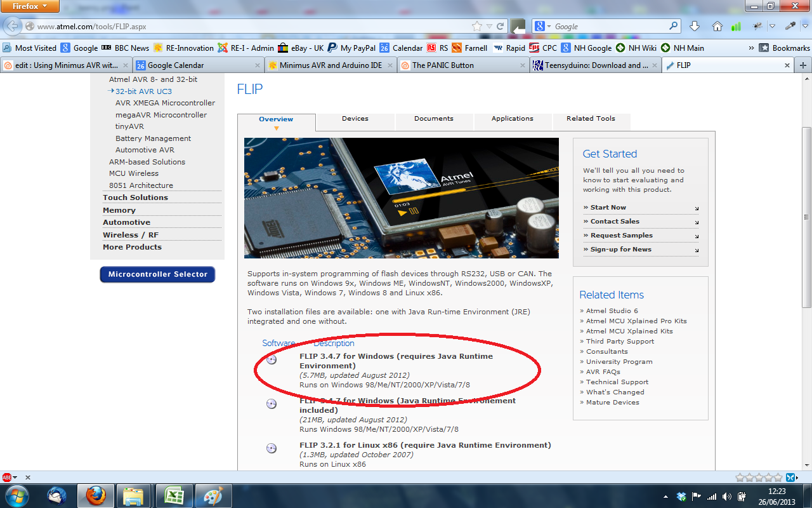Open Paint from the taskbar

point(213,496)
